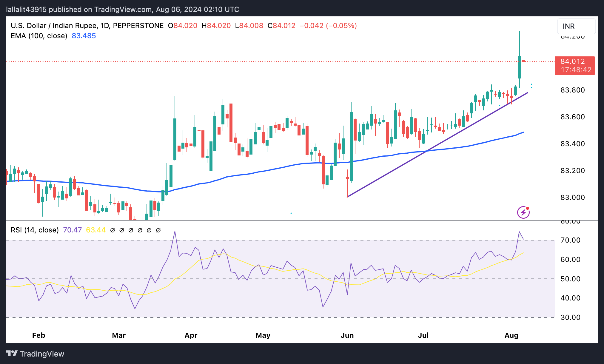
Task: Click the Aug label on time axis
Action: click(x=511, y=335)
